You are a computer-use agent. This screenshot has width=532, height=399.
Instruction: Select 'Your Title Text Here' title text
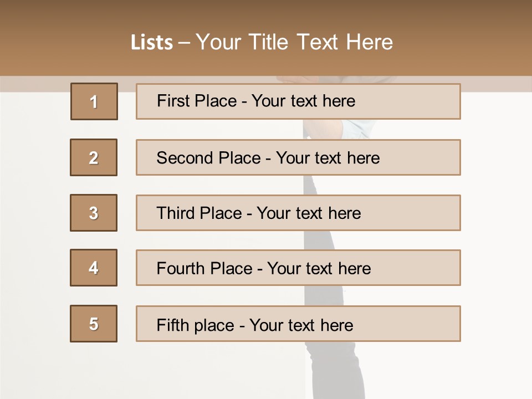pos(294,42)
